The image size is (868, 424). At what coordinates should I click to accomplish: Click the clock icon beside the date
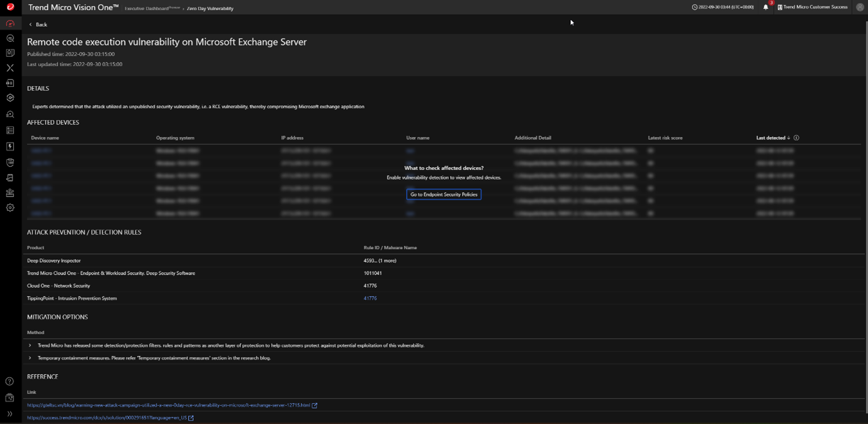click(694, 8)
